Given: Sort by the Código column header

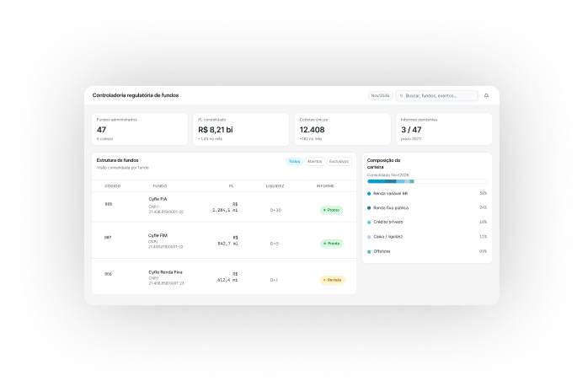Looking at the screenshot, I should tap(113, 186).
